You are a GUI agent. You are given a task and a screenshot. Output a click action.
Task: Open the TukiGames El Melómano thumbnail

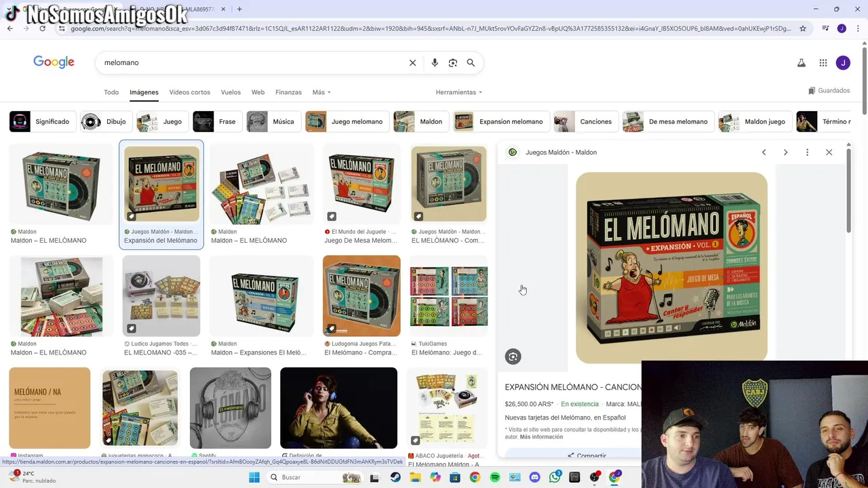(448, 296)
